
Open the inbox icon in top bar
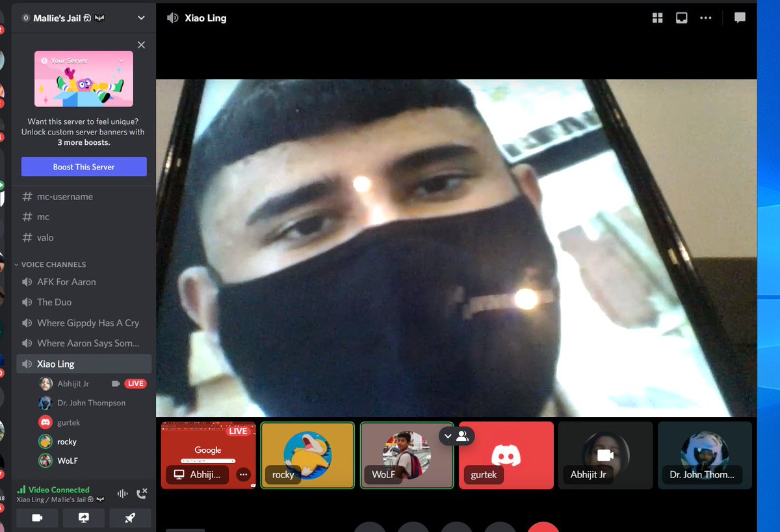681,18
